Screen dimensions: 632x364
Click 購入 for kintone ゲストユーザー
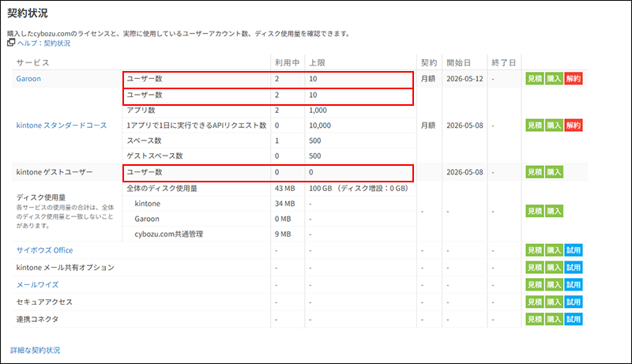point(554,172)
